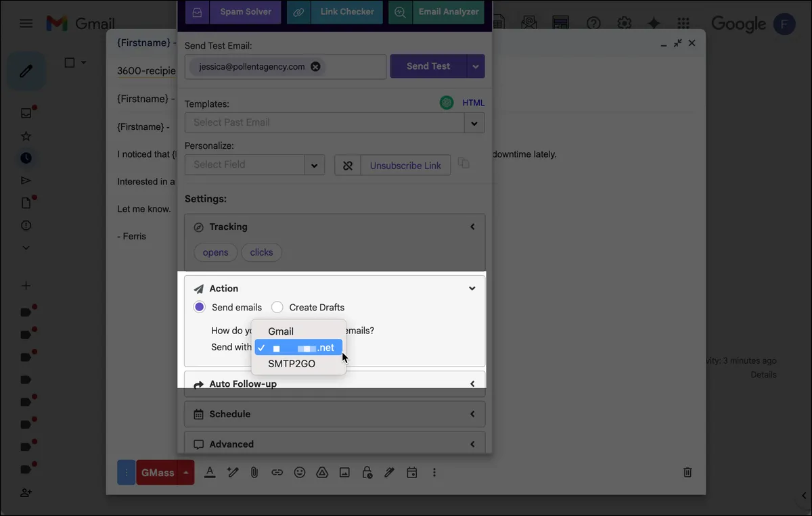Toggle confidential mode lock icon
The width and height of the screenshot is (812, 516).
(x=367, y=472)
